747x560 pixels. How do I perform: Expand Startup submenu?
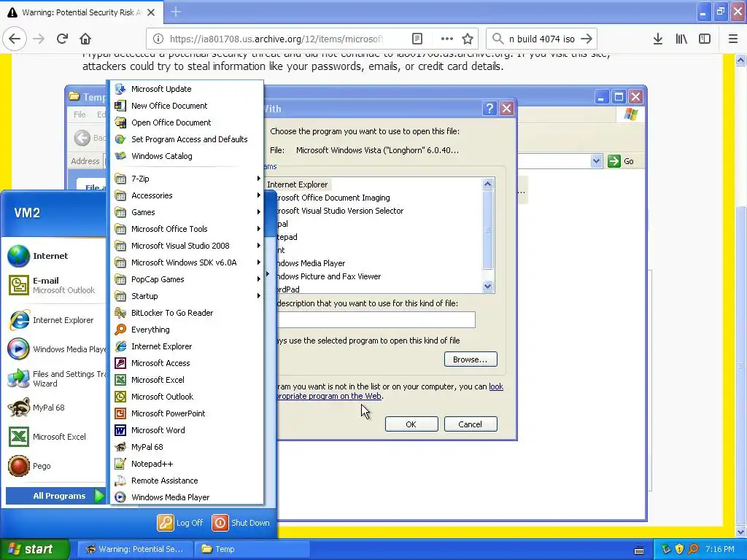[187, 296]
